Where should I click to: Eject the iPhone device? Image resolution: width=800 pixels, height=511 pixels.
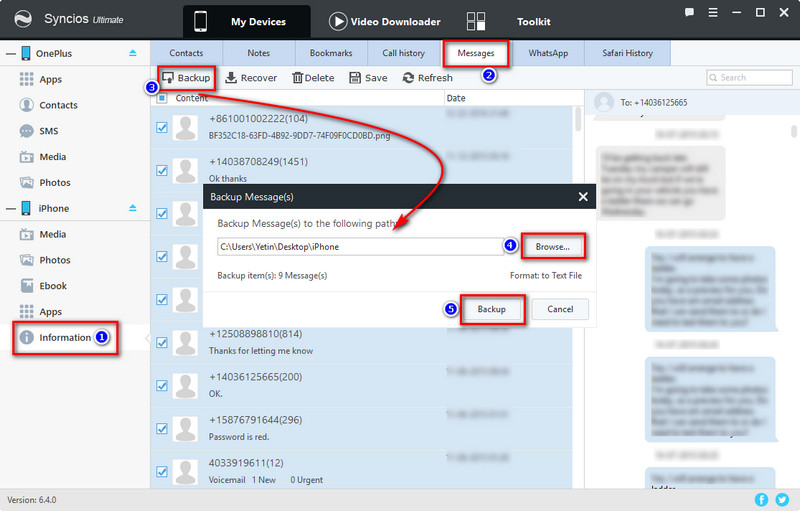(x=133, y=208)
